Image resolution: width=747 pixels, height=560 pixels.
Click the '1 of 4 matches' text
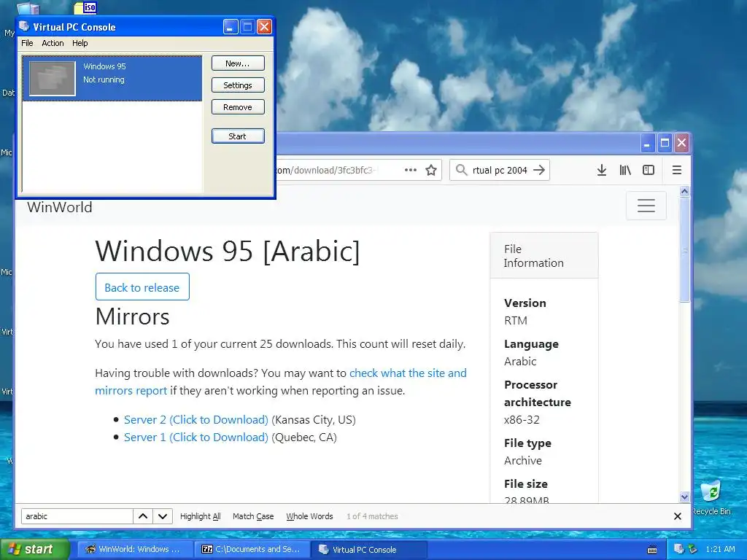(x=372, y=516)
